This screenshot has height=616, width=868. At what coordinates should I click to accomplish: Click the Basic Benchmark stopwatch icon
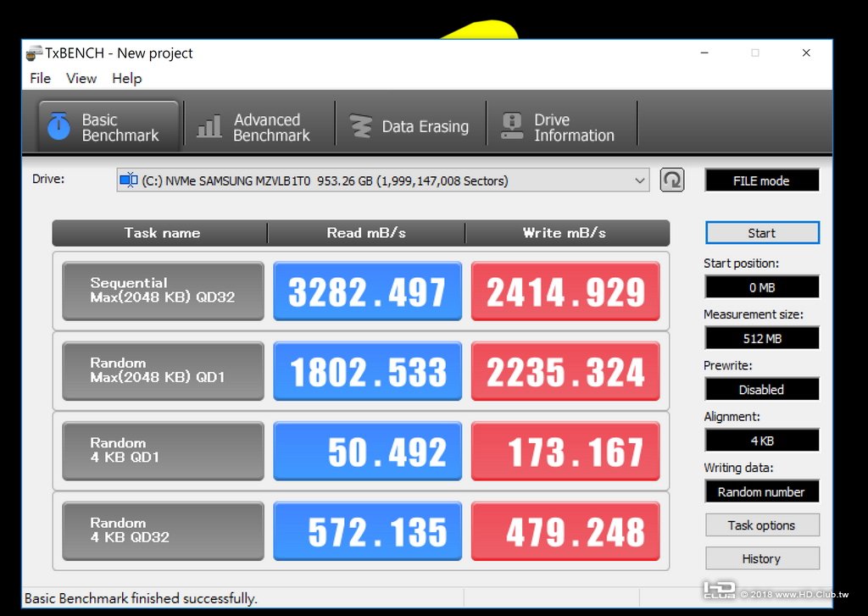pos(58,126)
